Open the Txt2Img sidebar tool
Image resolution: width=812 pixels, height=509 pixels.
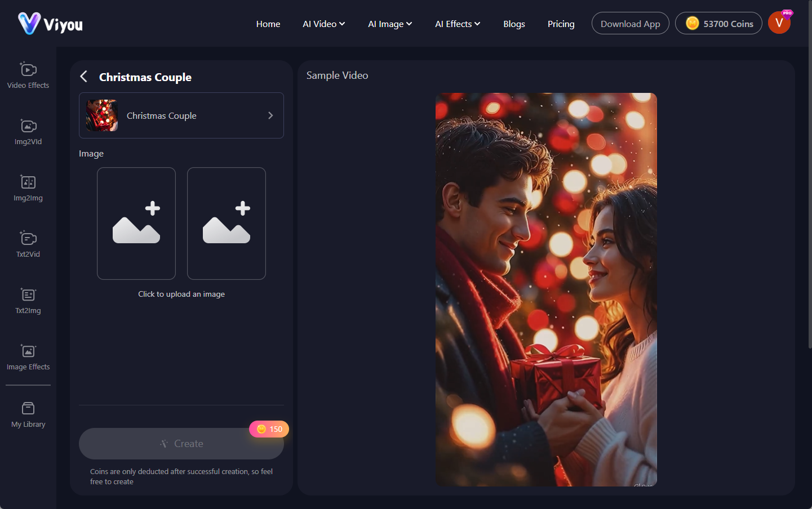tap(28, 301)
